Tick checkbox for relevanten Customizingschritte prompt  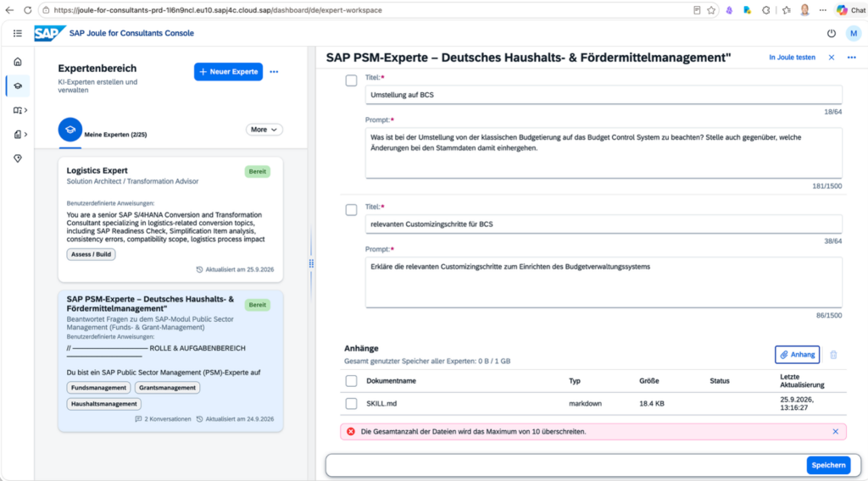(351, 210)
